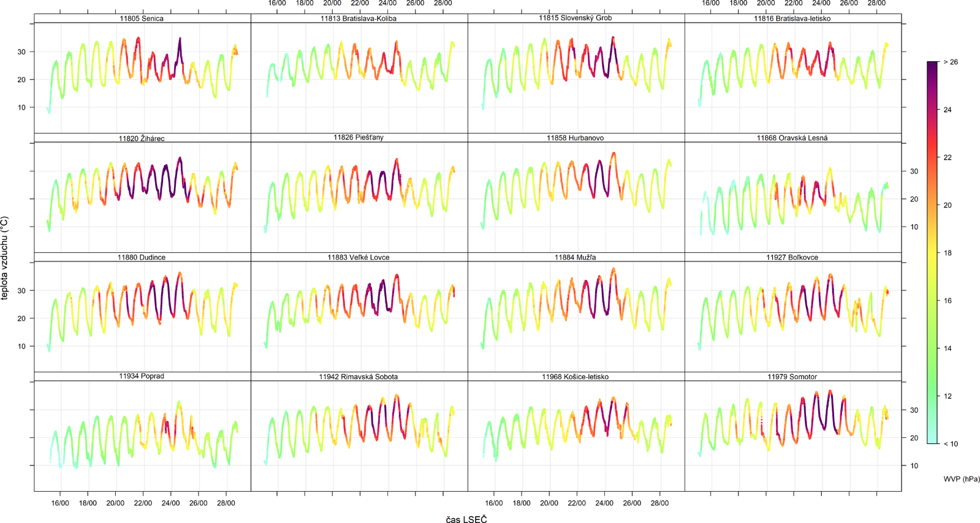Viewport: 980px width, 523px height.
Task: Select the 11942 Rimavská Sobota panel header
Action: click(x=359, y=377)
